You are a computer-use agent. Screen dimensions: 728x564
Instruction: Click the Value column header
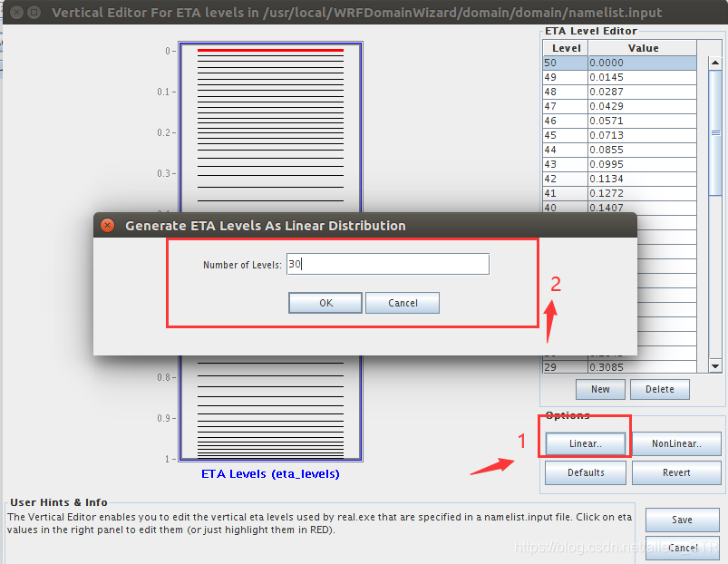pos(643,48)
